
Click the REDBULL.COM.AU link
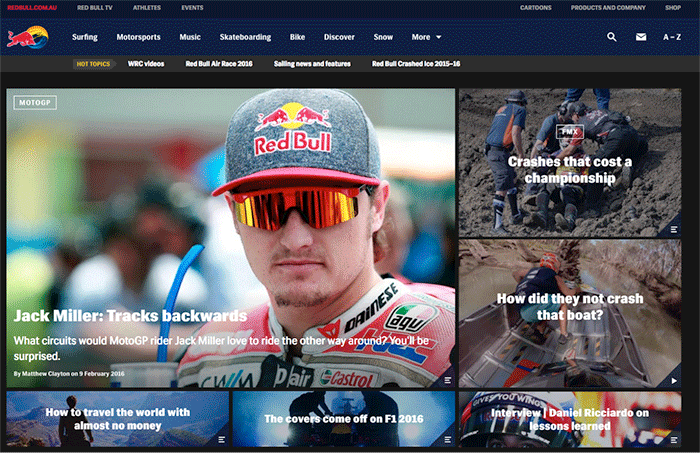pos(32,8)
